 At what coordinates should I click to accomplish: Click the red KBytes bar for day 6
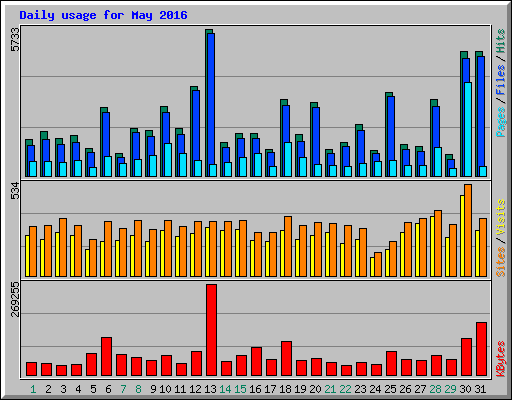(x=106, y=357)
